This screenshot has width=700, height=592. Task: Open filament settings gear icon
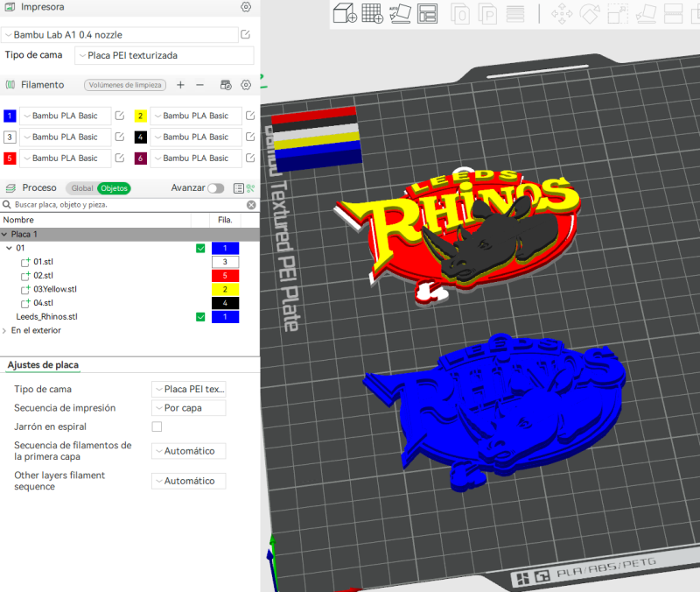coord(246,84)
